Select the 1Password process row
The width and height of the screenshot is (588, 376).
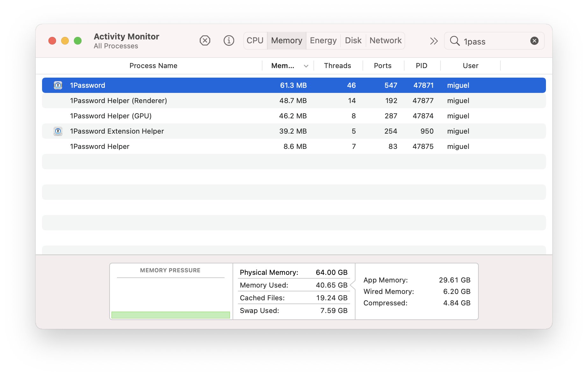coord(294,85)
